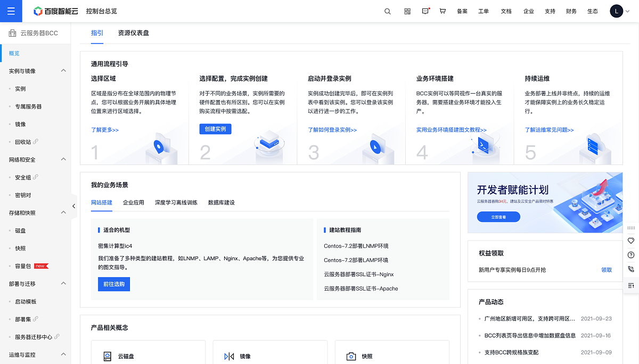The height and width of the screenshot is (364, 639).
Task: Open 支持 in top navigation
Action: click(x=550, y=11)
